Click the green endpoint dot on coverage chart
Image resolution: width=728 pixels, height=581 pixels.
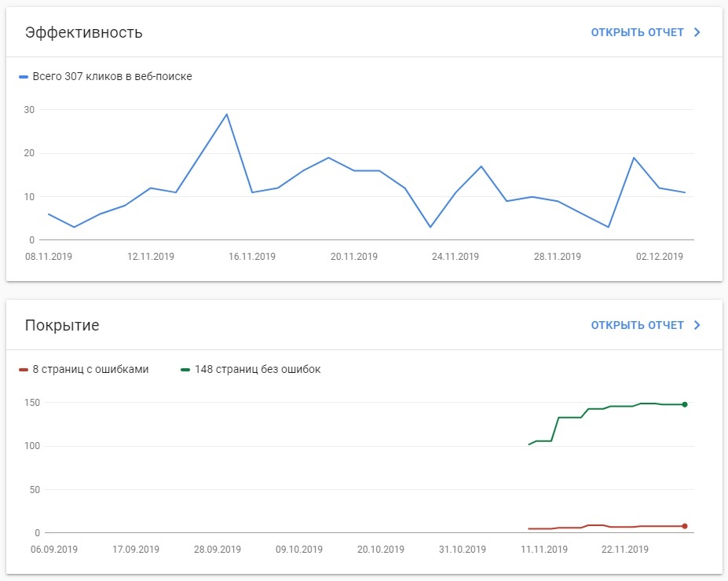685,404
